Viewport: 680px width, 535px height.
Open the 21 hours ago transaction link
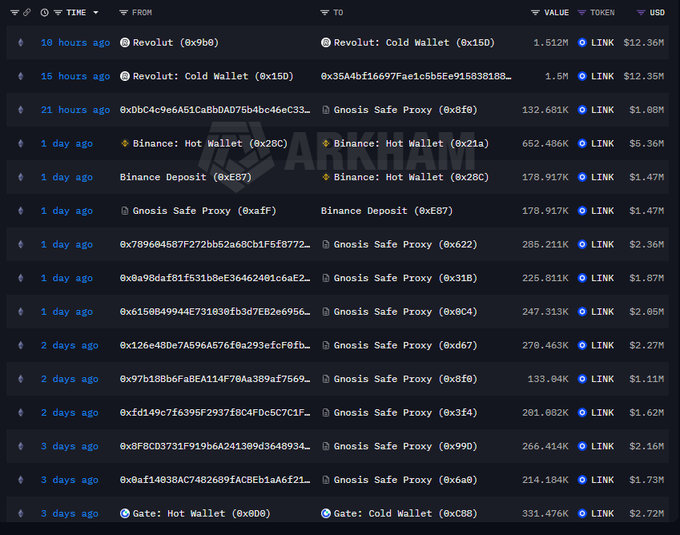point(75,110)
